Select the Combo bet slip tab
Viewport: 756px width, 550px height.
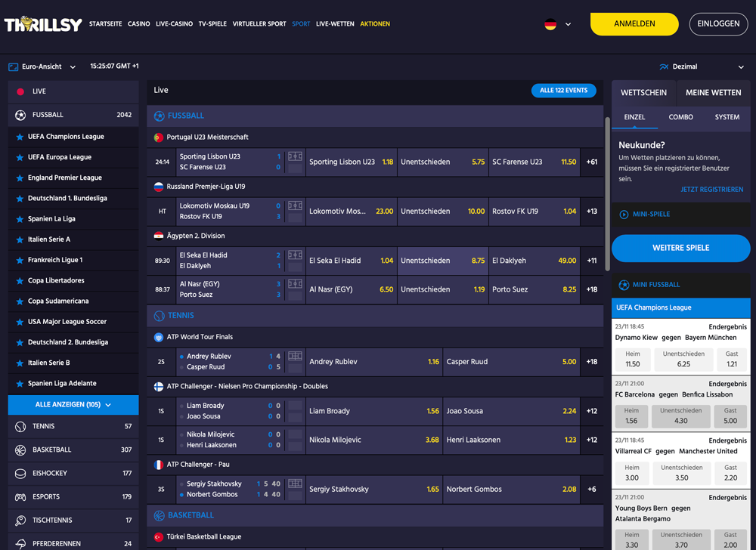click(680, 117)
